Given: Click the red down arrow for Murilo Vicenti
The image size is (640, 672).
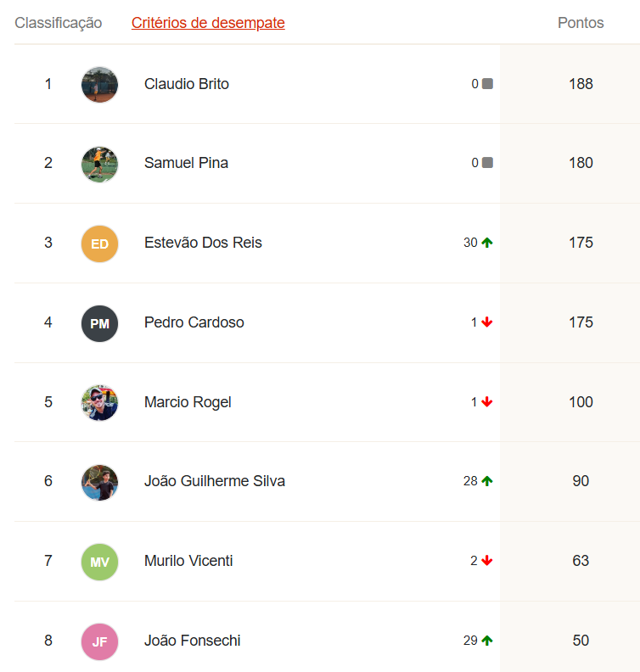Looking at the screenshot, I should (x=487, y=561).
